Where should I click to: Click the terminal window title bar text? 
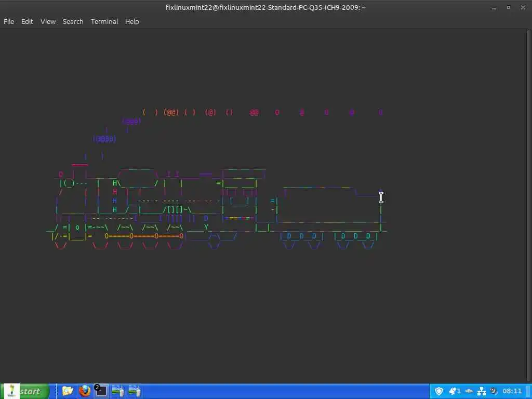[265, 7]
